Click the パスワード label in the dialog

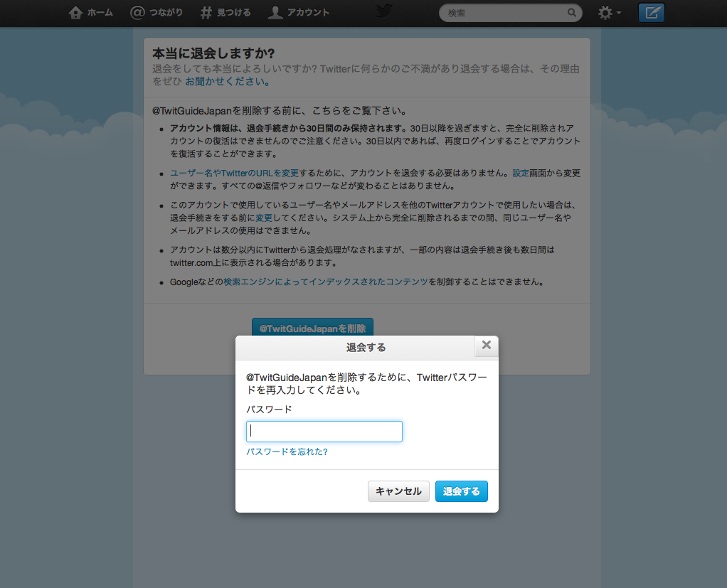coord(269,410)
